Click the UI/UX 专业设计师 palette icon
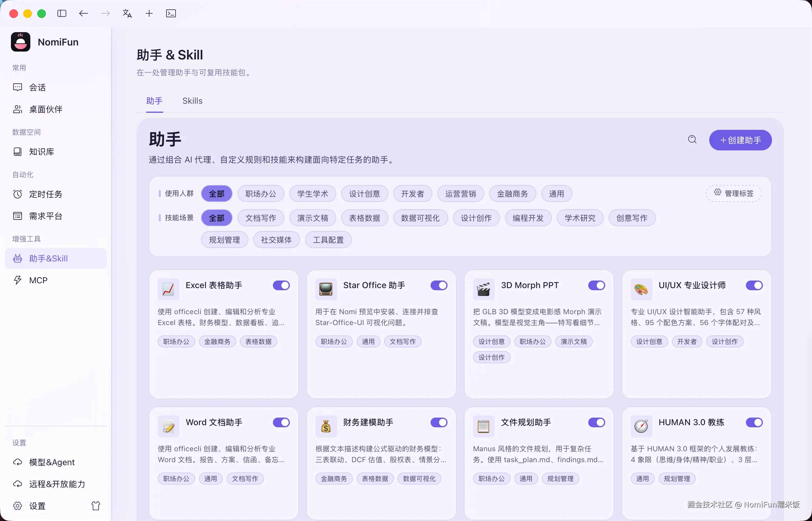This screenshot has width=812, height=521. click(641, 289)
